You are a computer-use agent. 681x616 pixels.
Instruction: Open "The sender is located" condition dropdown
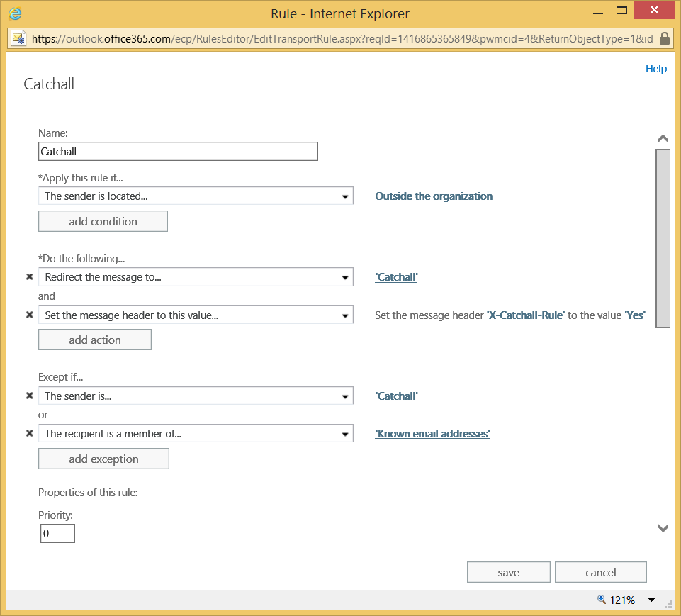[345, 196]
